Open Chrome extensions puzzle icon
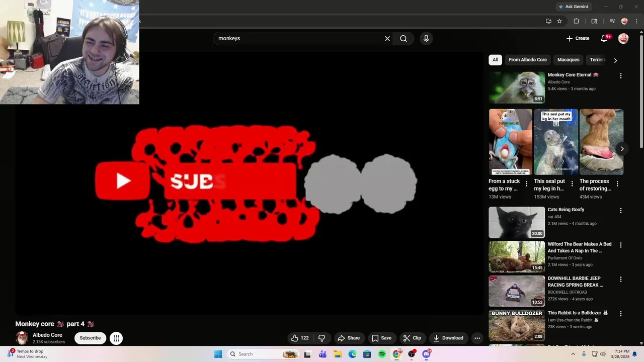 pos(577,21)
